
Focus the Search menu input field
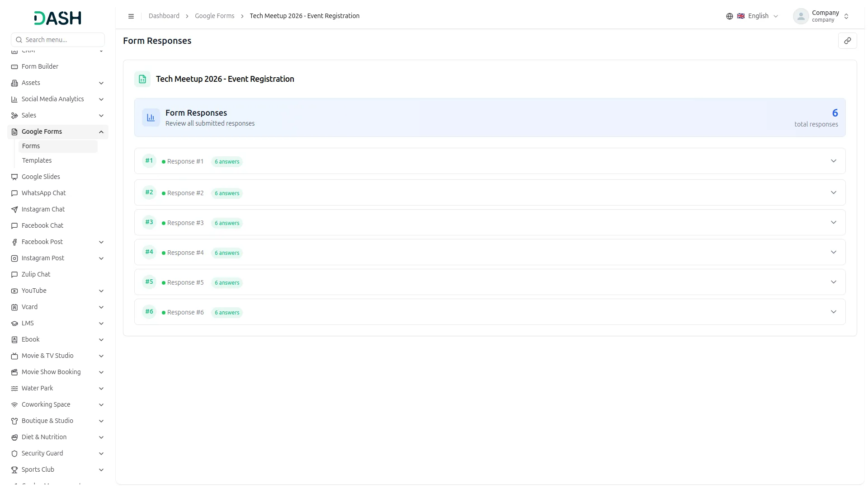point(58,40)
